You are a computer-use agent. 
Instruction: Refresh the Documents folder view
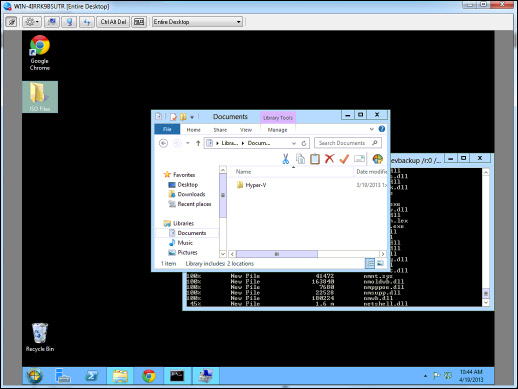pyautogui.click(x=304, y=143)
